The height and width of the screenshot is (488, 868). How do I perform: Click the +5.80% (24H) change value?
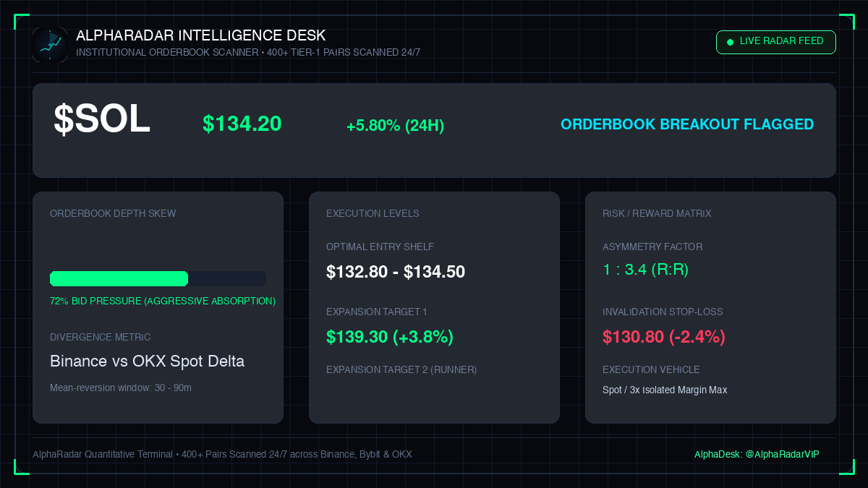tap(395, 126)
